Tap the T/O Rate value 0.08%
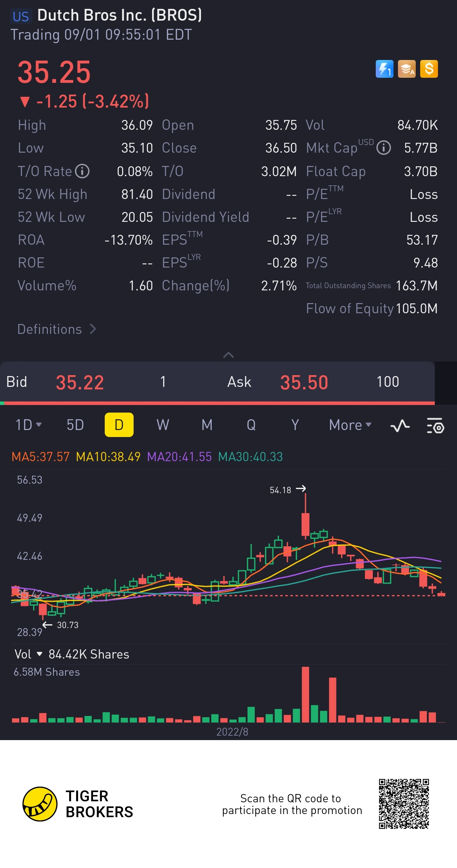 click(x=135, y=171)
